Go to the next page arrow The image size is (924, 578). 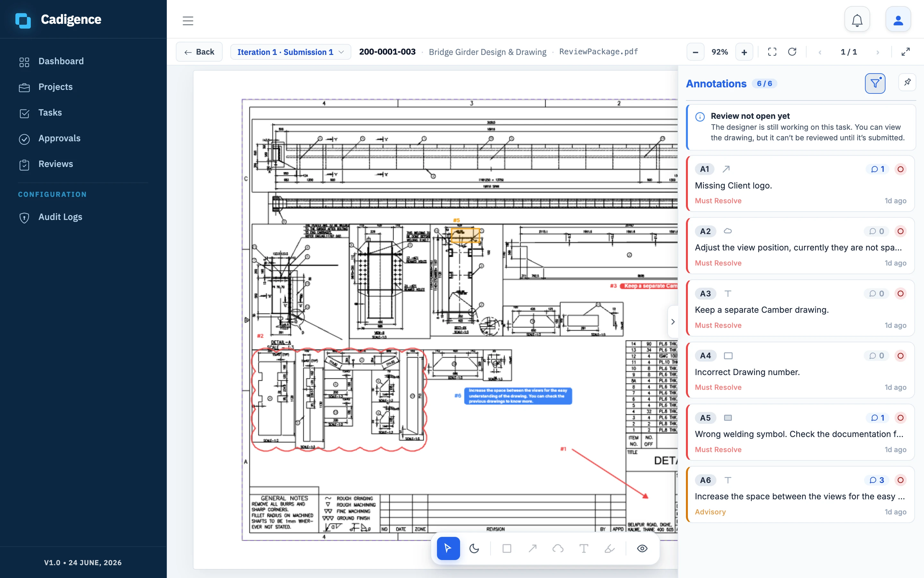[x=877, y=52]
